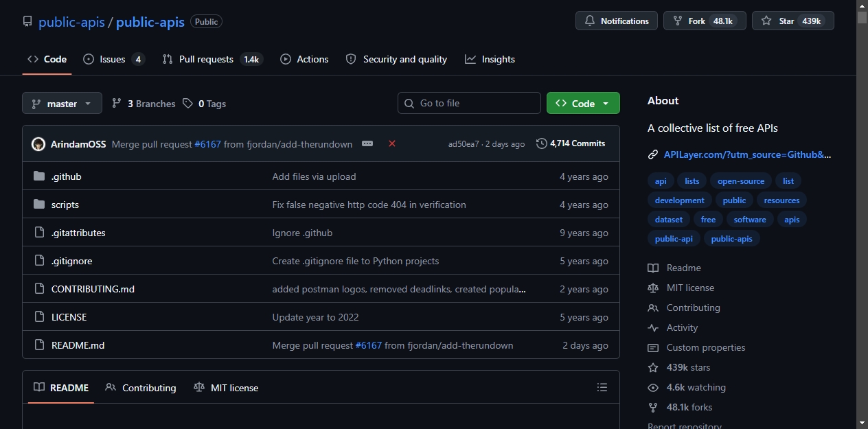Viewport: 868px width, 429px height.
Task: Click the scales icon beside MIT license in About
Action: click(653, 288)
